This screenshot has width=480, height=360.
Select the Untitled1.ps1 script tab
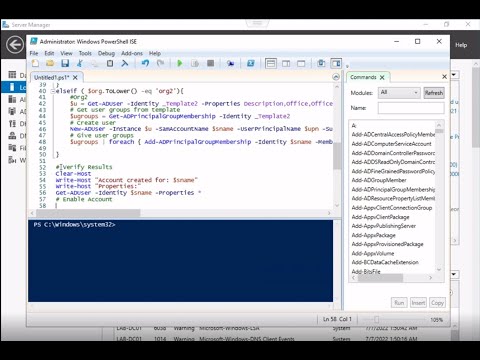51,77
